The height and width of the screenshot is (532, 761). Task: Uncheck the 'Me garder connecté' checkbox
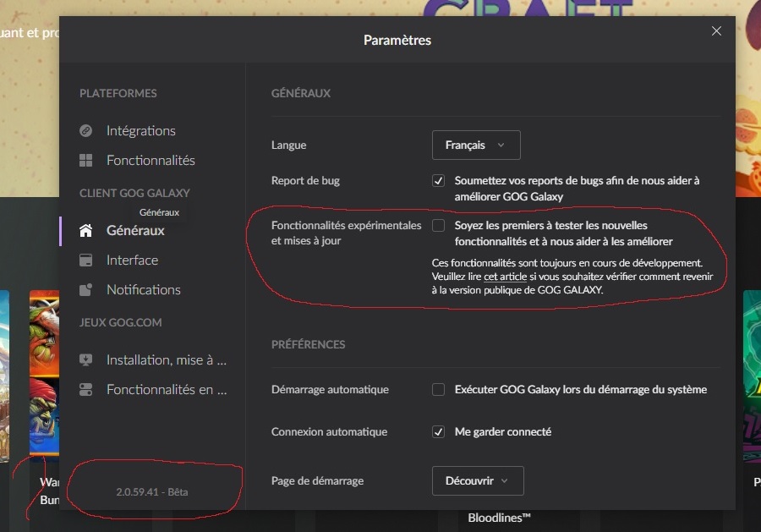(438, 431)
